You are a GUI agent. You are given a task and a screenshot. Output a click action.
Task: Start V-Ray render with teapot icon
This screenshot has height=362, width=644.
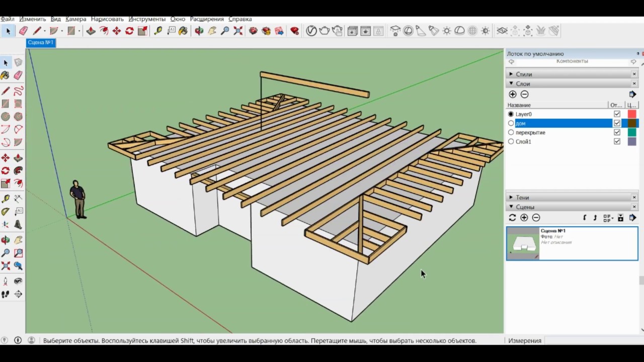coord(325,31)
